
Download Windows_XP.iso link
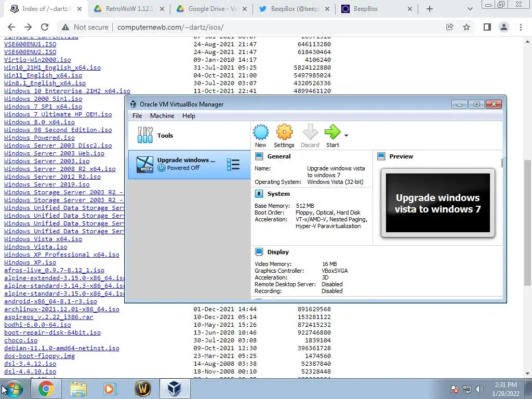30,262
